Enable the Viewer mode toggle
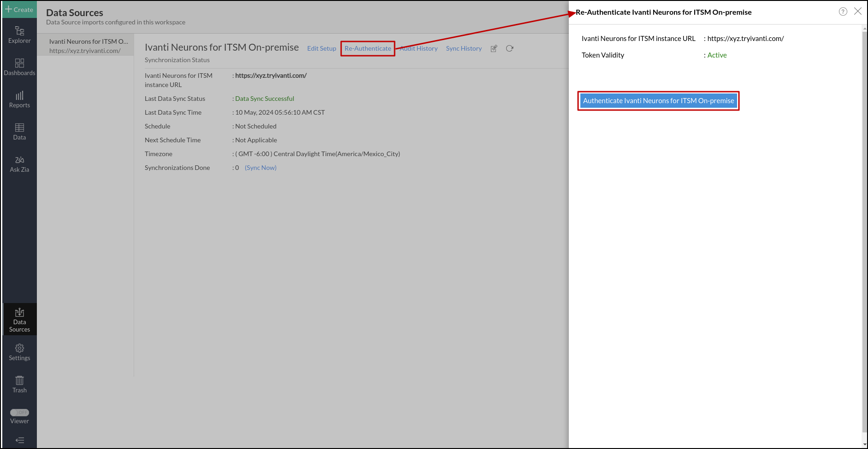 point(19,412)
